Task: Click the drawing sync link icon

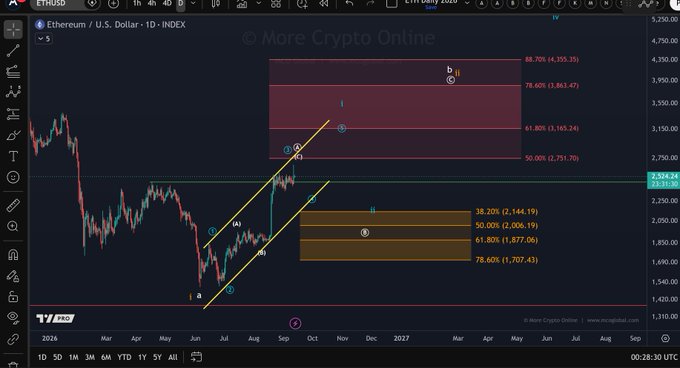Action: pyautogui.click(x=13, y=339)
